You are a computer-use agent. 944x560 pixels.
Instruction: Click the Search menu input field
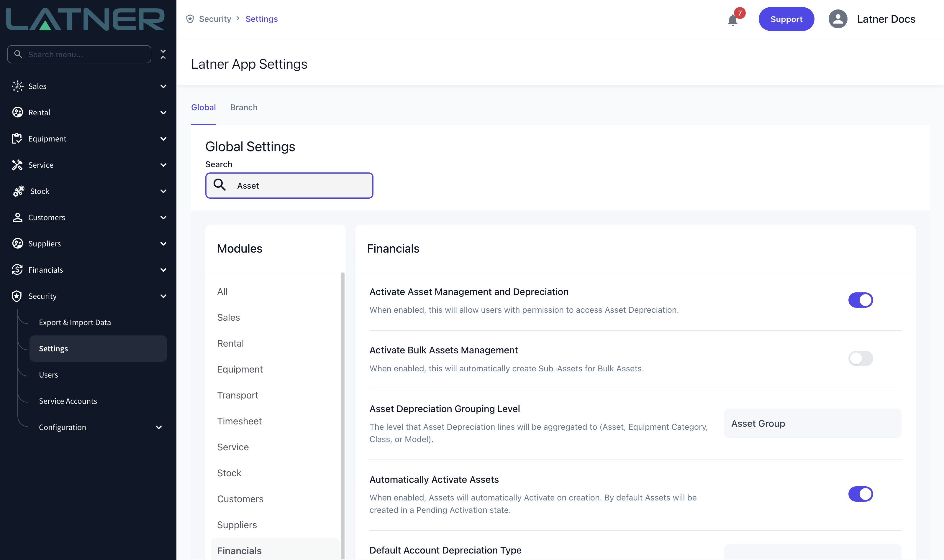tap(79, 54)
